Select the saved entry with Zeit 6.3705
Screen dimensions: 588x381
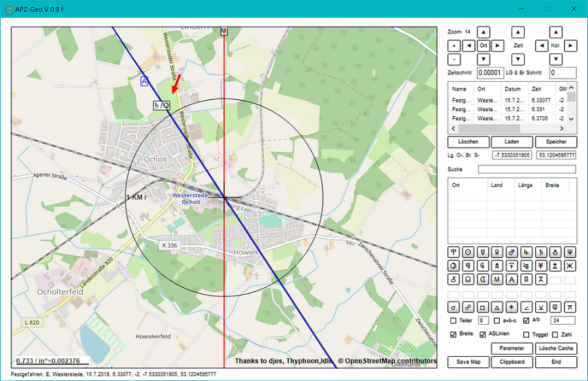point(509,118)
